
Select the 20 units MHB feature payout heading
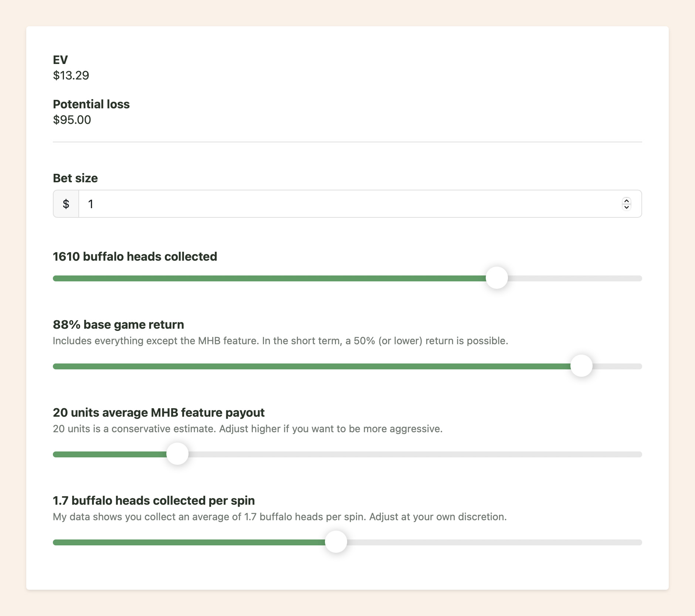click(159, 412)
